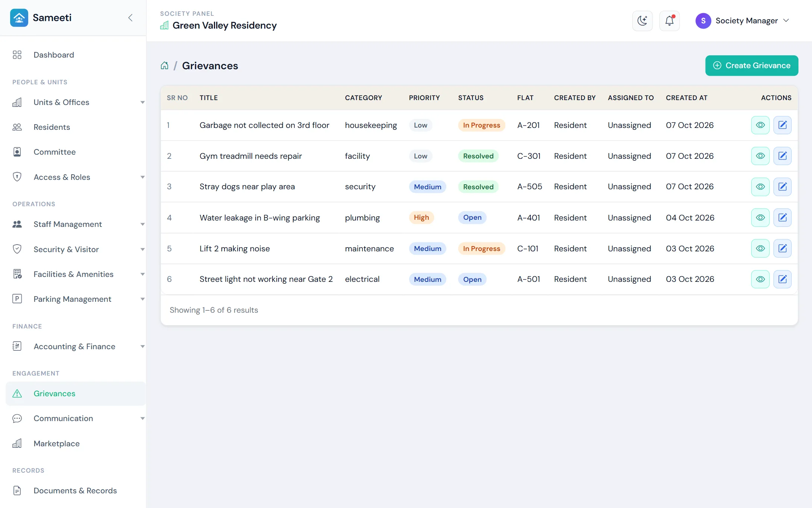
Task: Expand the Units & Offices menu
Action: tap(76, 102)
